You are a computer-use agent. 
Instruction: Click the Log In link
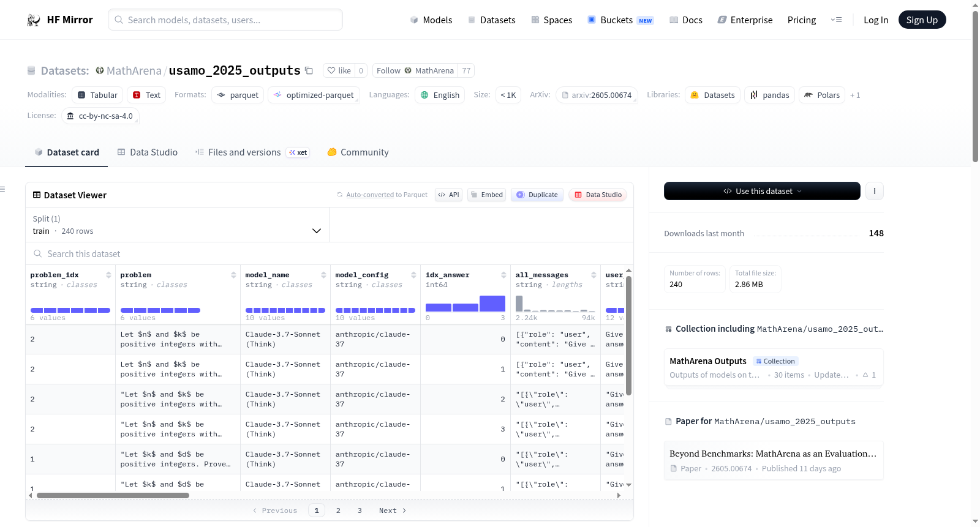pyautogui.click(x=876, y=20)
